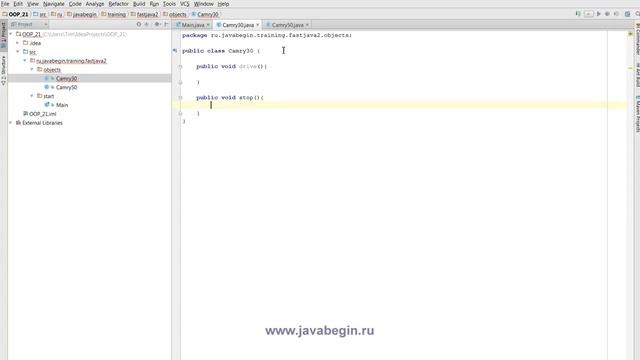This screenshot has width=640, height=360.
Task: Close the Camry50.java tab
Action: pyautogui.click(x=307, y=25)
